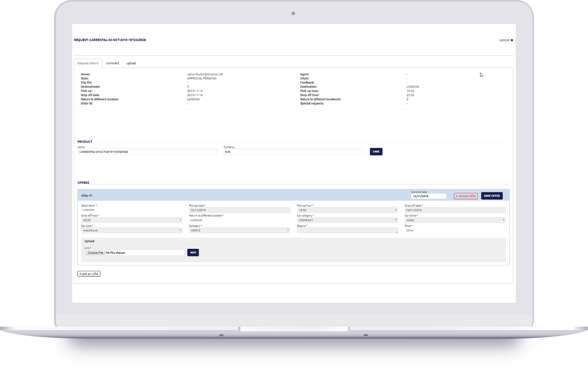Open the Company dropdown showing HERTZ
The height and width of the screenshot is (368, 588).
[239, 230]
